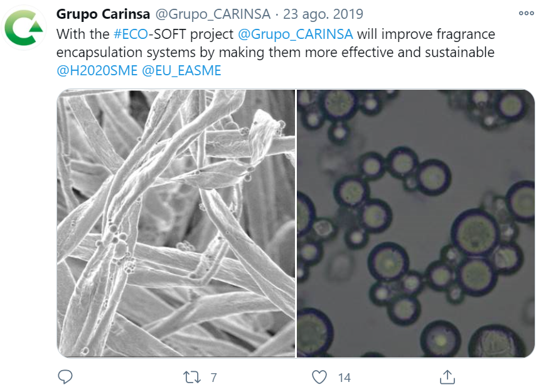Click the Grupo Carinsa green logo avatar

(24, 28)
